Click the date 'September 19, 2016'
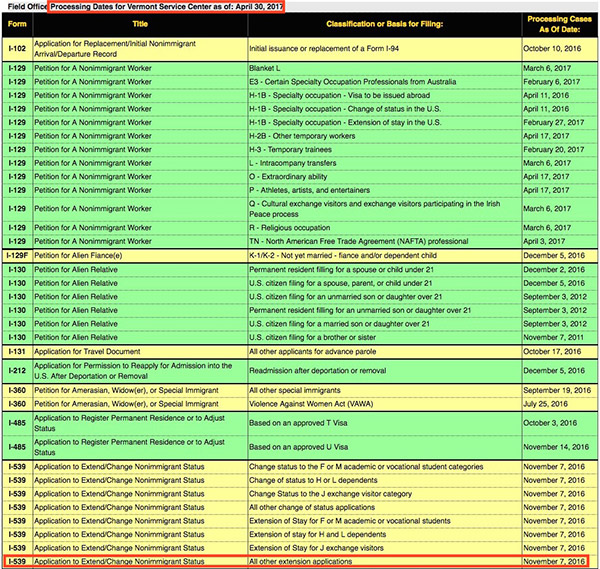 click(x=557, y=391)
